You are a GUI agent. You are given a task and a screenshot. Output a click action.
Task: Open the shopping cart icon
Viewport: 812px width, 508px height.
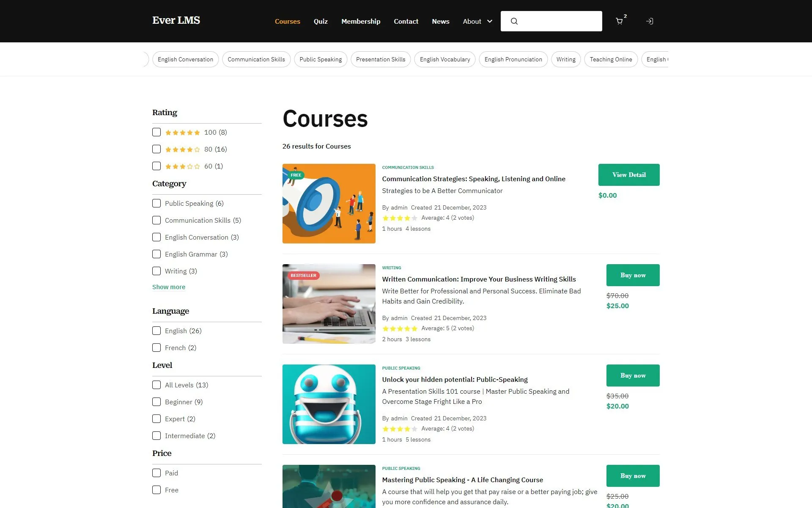[619, 21]
